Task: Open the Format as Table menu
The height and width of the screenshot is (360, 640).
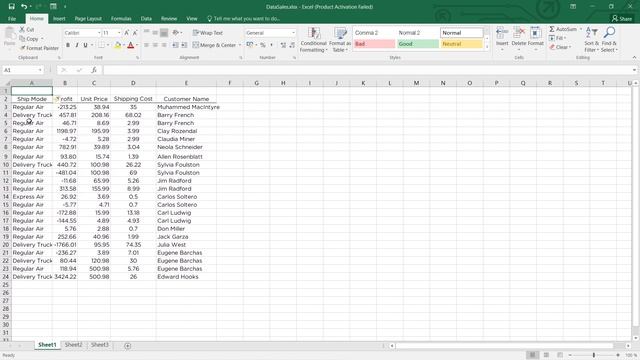Action: pyautogui.click(x=340, y=40)
